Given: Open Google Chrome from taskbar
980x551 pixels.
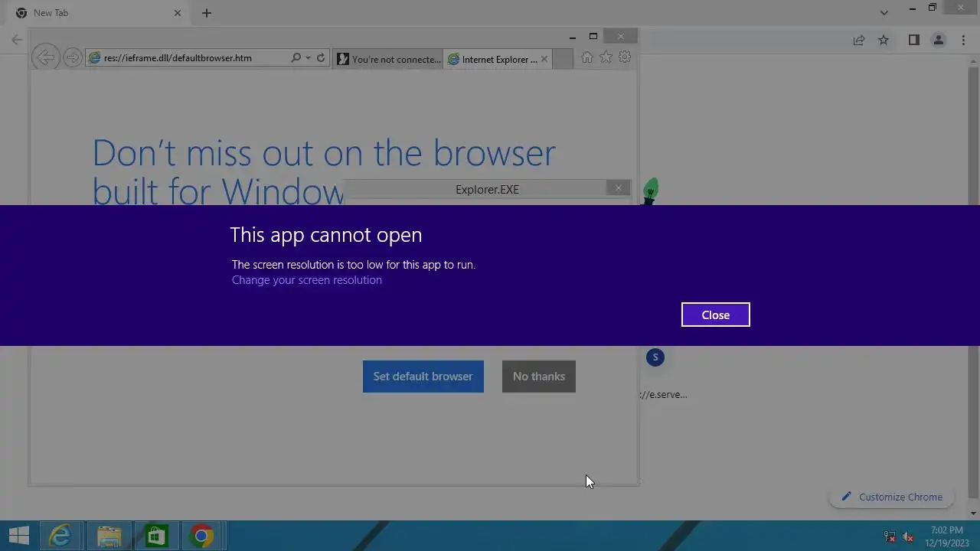Looking at the screenshot, I should [x=202, y=536].
